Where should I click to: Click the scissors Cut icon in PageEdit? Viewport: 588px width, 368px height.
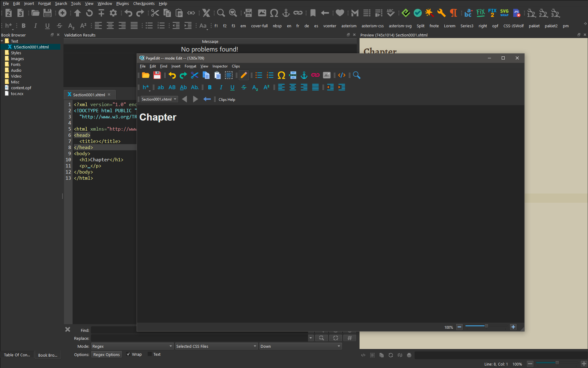click(x=194, y=75)
